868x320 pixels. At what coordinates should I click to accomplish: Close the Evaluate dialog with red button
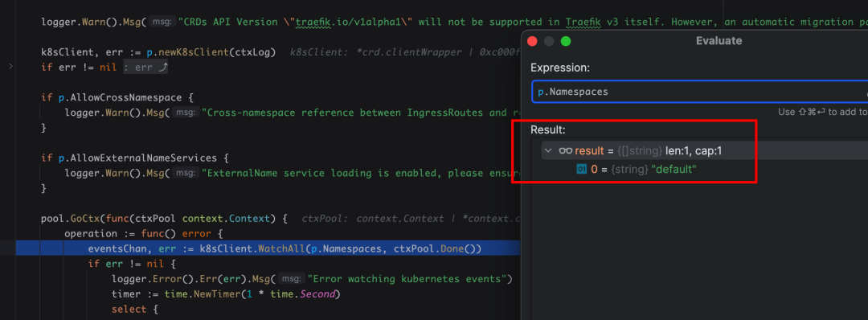533,41
